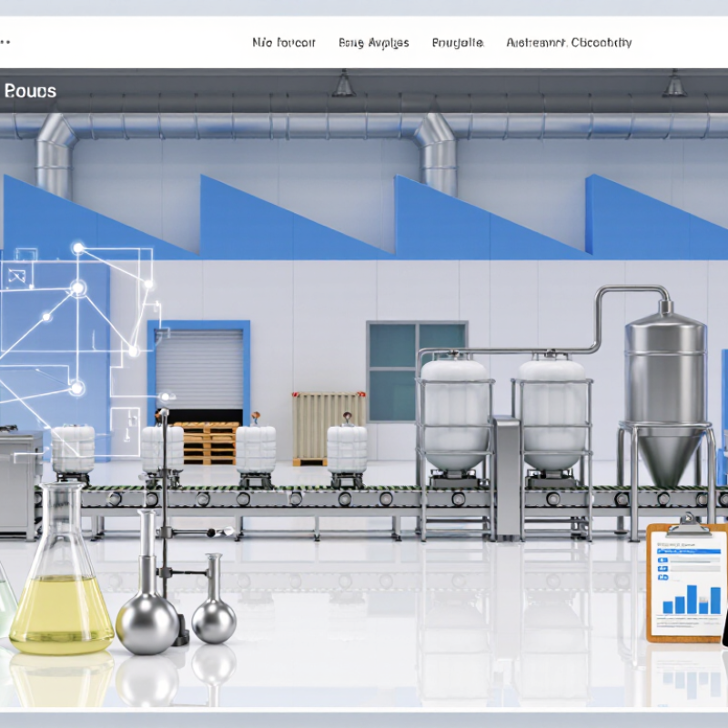The image size is (728, 728).
Task: Open the 'Beng Avplges' navigation item
Action: click(374, 43)
